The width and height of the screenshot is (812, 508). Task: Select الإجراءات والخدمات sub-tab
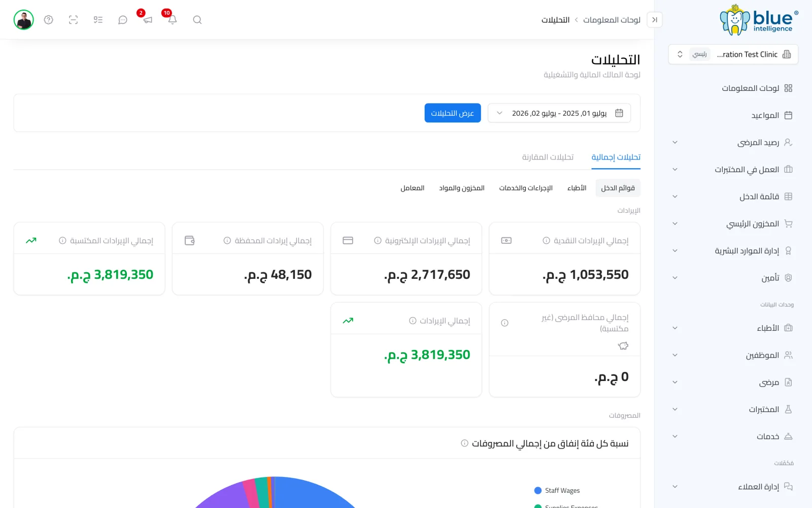click(x=526, y=188)
